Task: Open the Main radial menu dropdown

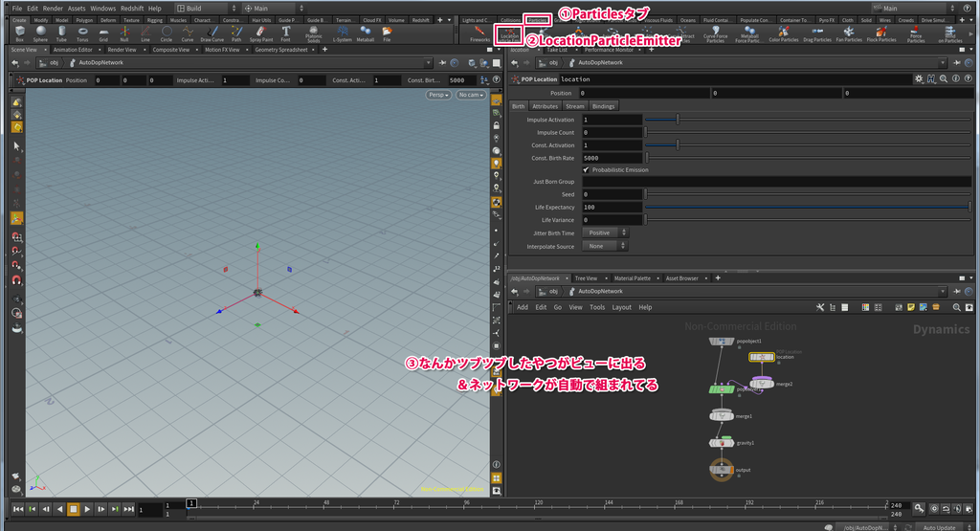Action: click(273, 8)
